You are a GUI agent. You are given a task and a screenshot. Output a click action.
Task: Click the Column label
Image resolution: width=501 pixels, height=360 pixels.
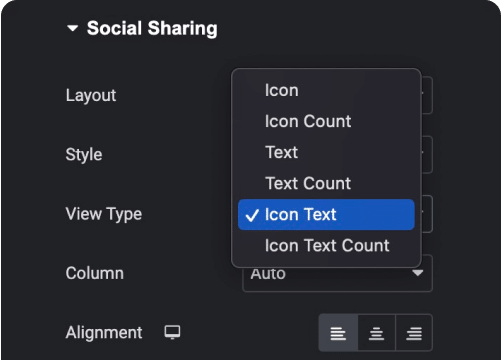click(x=95, y=273)
